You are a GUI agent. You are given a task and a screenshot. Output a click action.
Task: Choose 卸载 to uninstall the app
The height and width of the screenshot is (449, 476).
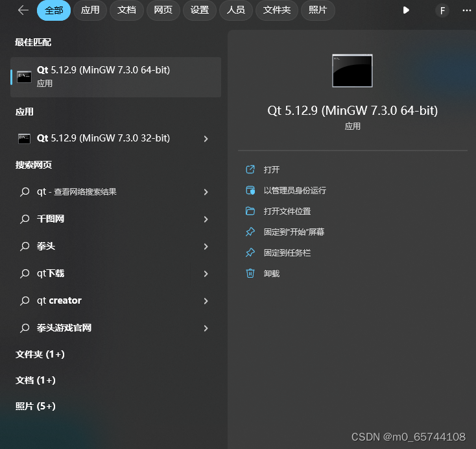271,274
